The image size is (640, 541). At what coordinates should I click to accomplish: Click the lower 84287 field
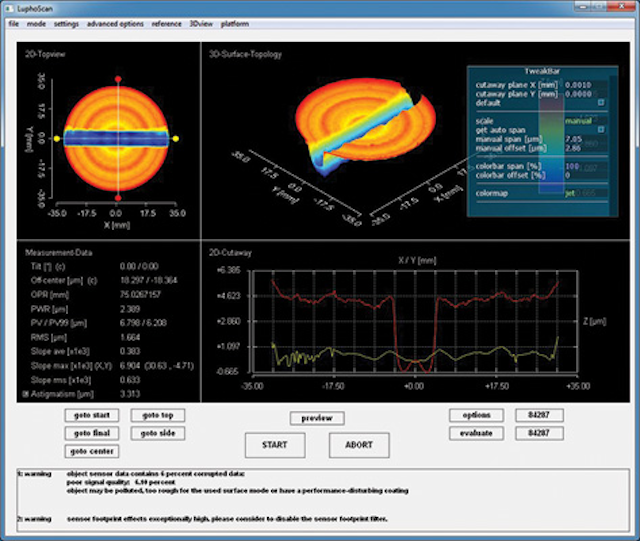click(539, 433)
